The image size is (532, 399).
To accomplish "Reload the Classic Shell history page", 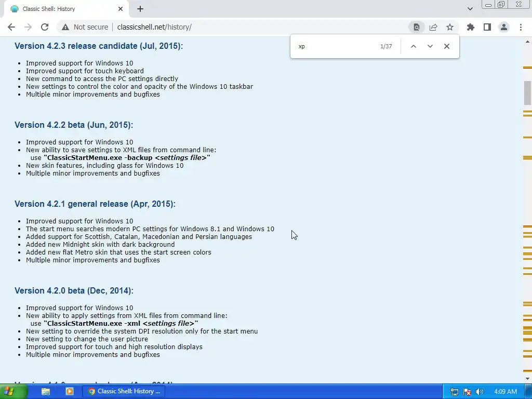I will [x=45, y=27].
